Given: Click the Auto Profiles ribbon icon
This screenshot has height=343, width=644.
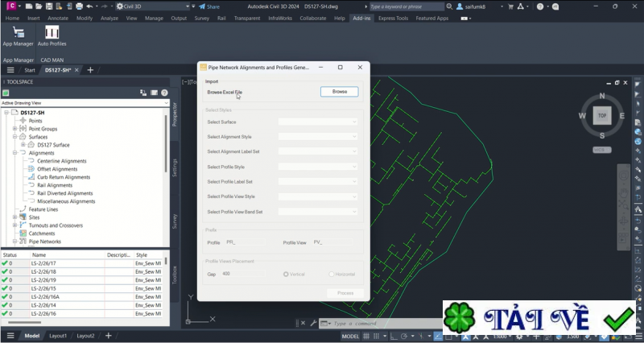Looking at the screenshot, I should tap(52, 33).
